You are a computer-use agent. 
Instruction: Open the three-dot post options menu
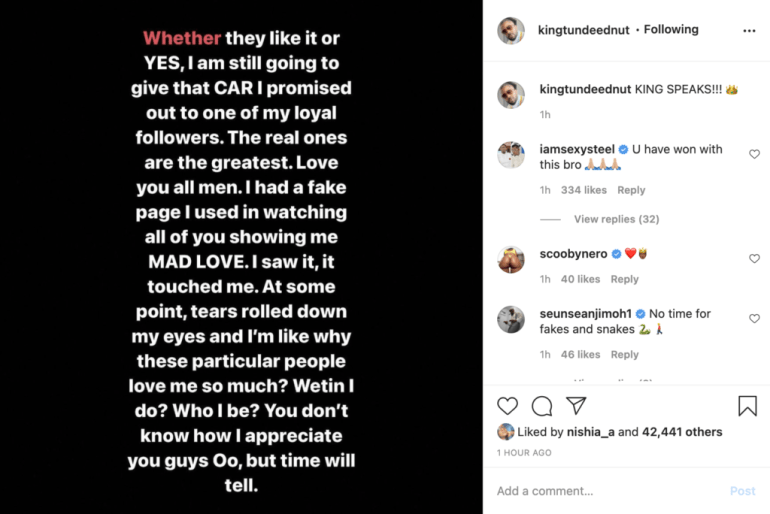tap(749, 31)
